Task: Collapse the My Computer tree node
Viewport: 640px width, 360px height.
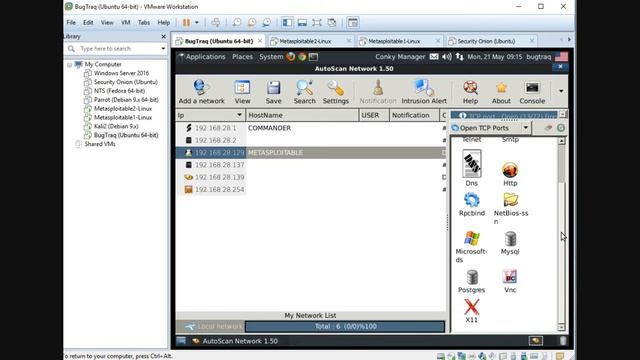Action: pos(69,64)
